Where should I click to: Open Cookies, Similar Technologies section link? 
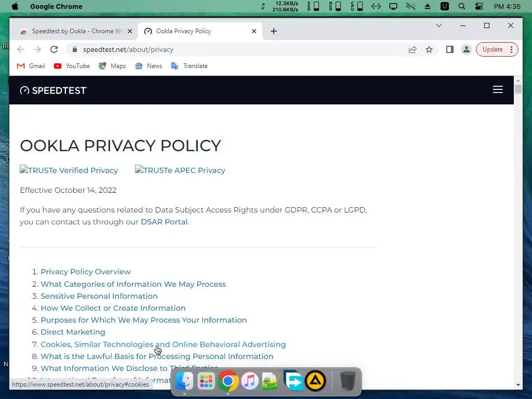click(x=163, y=344)
